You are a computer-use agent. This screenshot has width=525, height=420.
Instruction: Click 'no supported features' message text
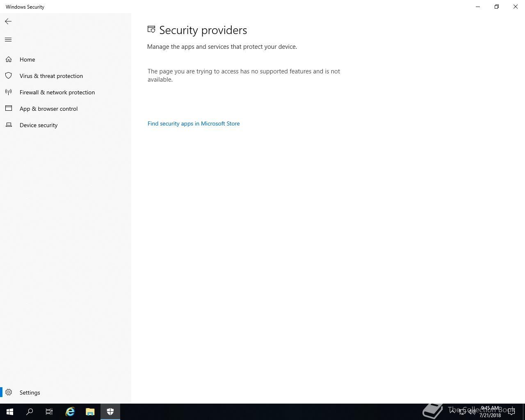pos(244,75)
